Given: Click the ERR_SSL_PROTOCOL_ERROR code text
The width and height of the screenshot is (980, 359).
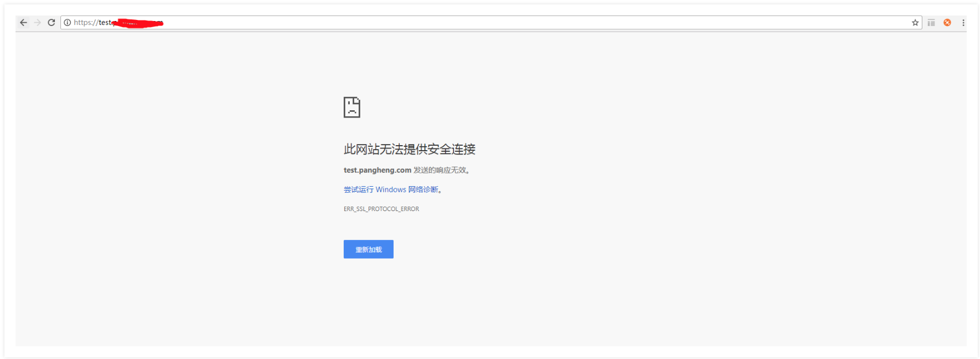Looking at the screenshot, I should [381, 209].
